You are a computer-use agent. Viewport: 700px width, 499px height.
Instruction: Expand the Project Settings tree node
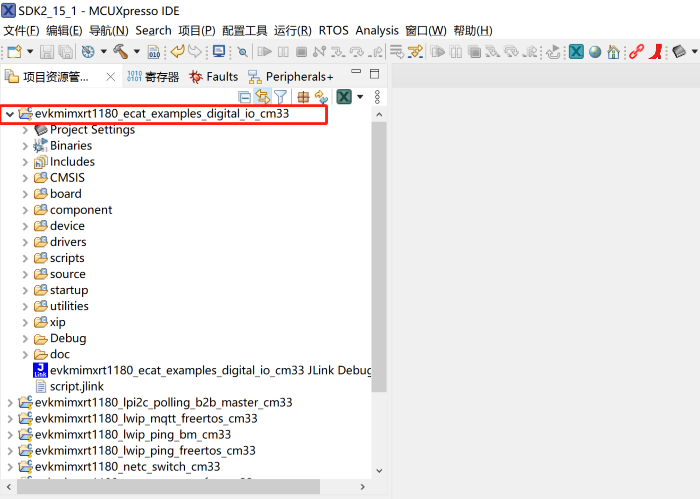pyautogui.click(x=25, y=130)
